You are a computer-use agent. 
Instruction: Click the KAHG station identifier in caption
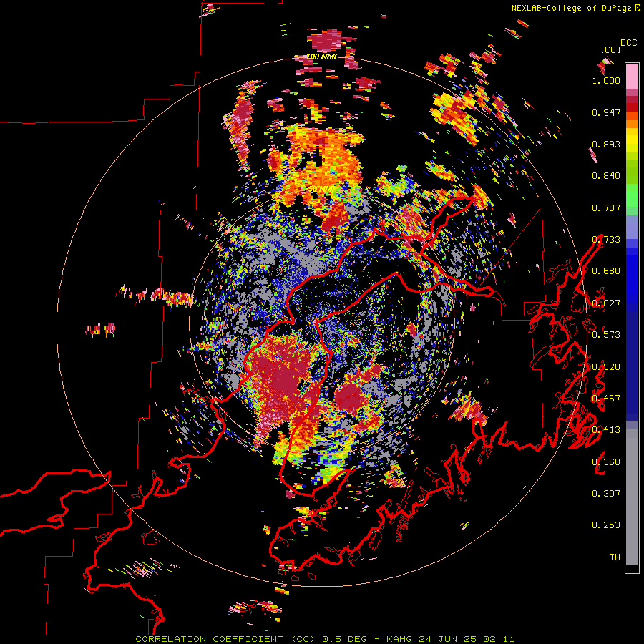click(401, 639)
